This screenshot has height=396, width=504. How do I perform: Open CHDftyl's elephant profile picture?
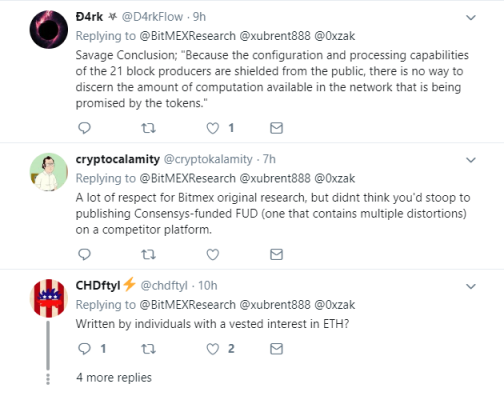[x=49, y=298]
